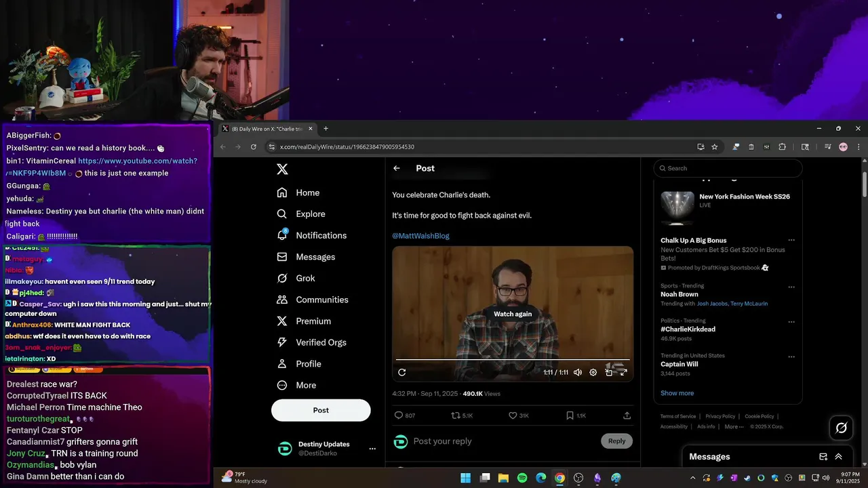Open Destiny Updates account options dots

[372, 449]
